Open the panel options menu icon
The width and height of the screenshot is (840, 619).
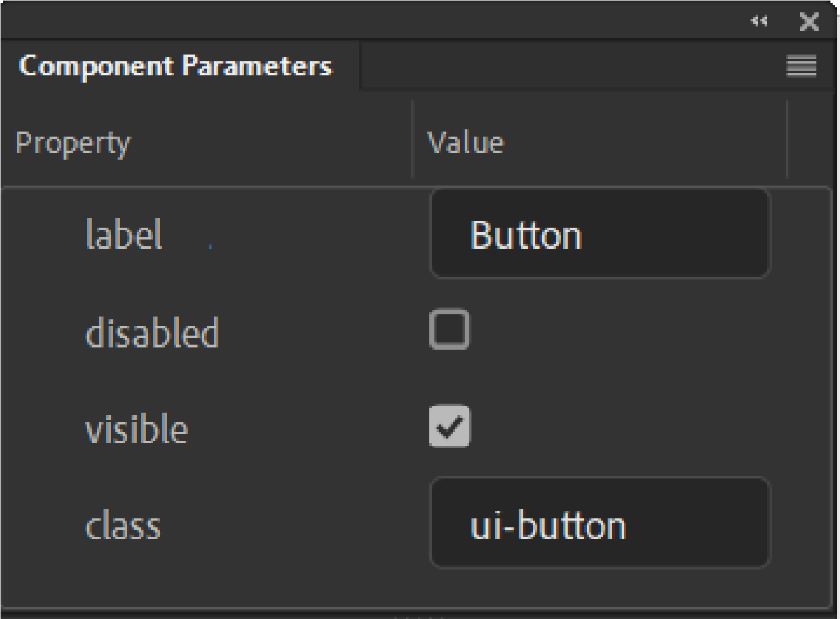pyautogui.click(x=801, y=66)
